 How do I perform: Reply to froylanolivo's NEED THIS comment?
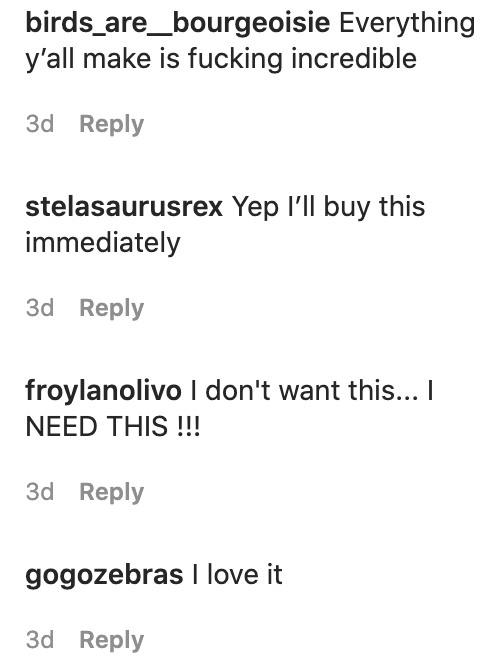[111, 492]
